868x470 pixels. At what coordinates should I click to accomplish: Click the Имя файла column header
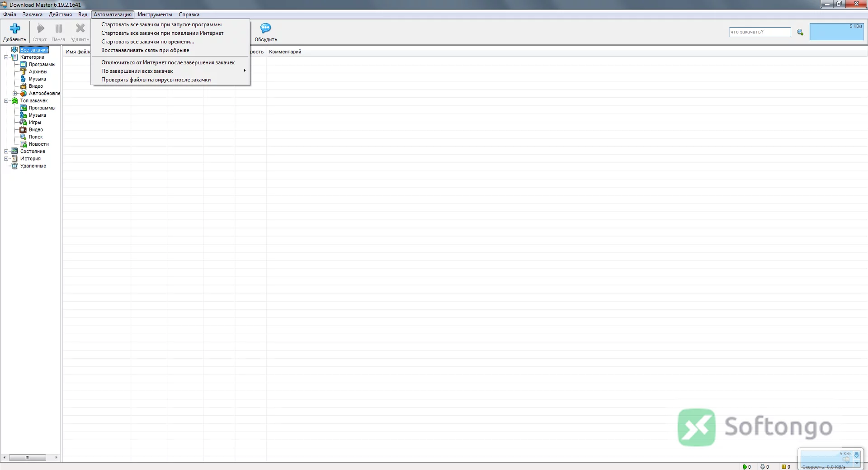click(x=78, y=52)
